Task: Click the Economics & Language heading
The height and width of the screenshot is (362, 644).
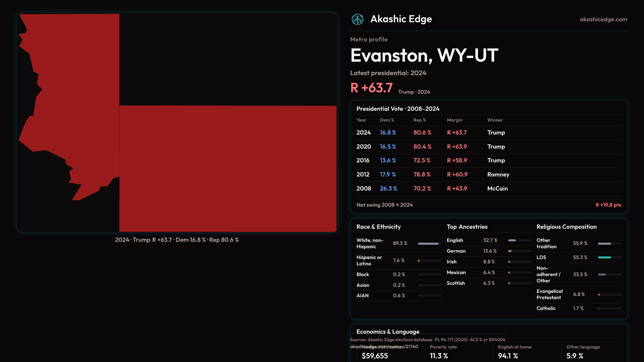Action: point(388,331)
